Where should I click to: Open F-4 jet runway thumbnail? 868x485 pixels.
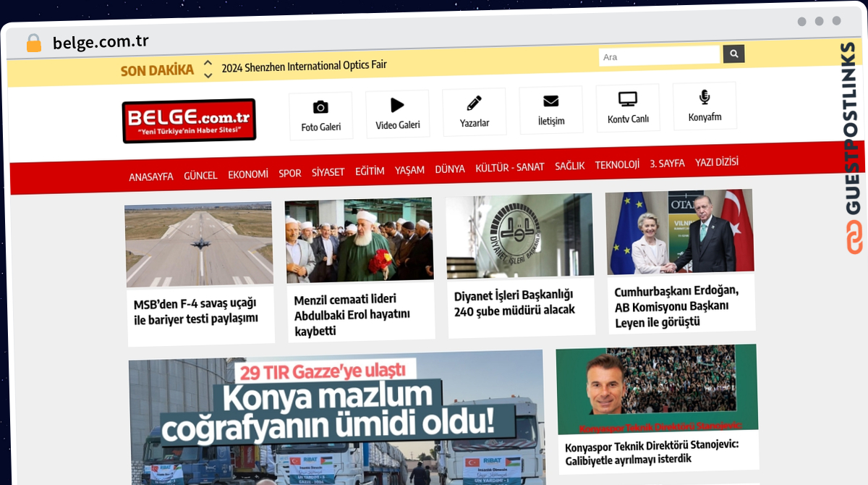pos(199,245)
